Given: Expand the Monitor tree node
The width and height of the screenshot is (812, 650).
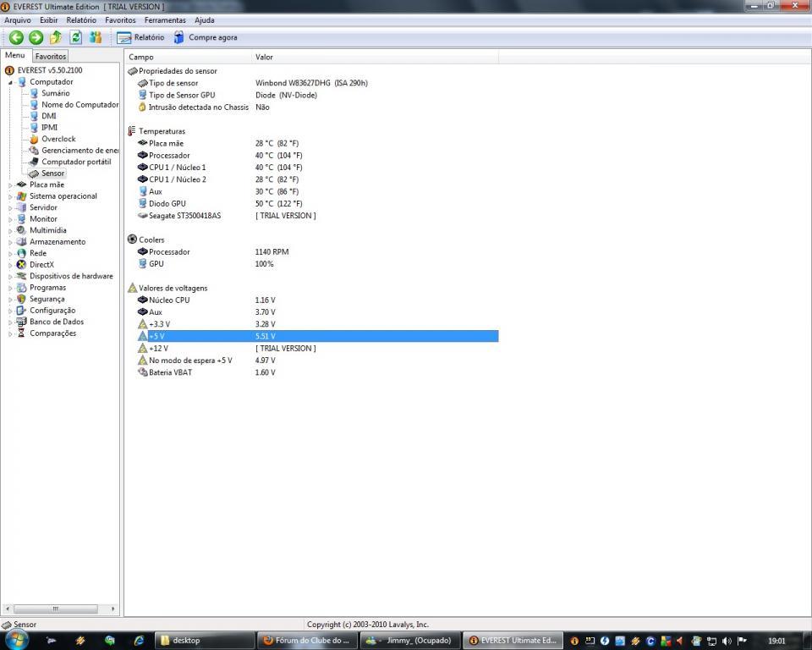Looking at the screenshot, I should click(10, 219).
